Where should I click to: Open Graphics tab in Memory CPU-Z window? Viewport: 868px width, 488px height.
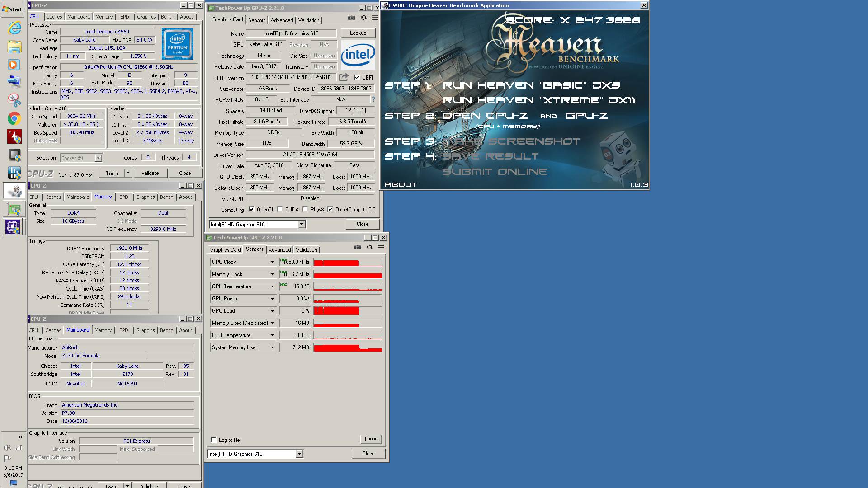(x=146, y=197)
